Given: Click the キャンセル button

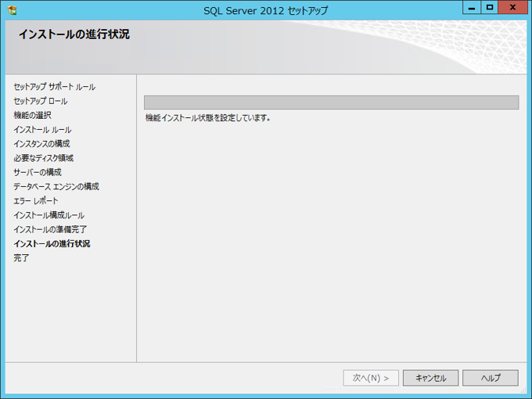Looking at the screenshot, I should [430, 378].
